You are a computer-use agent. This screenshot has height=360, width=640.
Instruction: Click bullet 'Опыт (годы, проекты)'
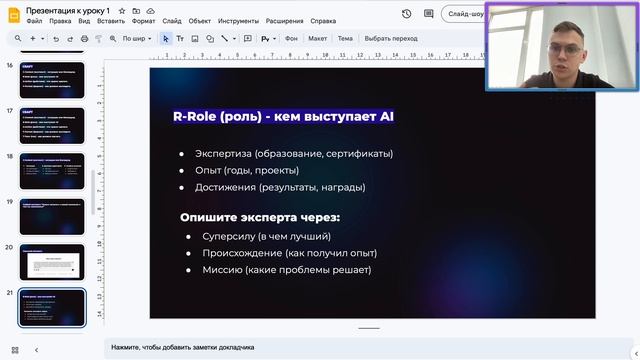247,171
